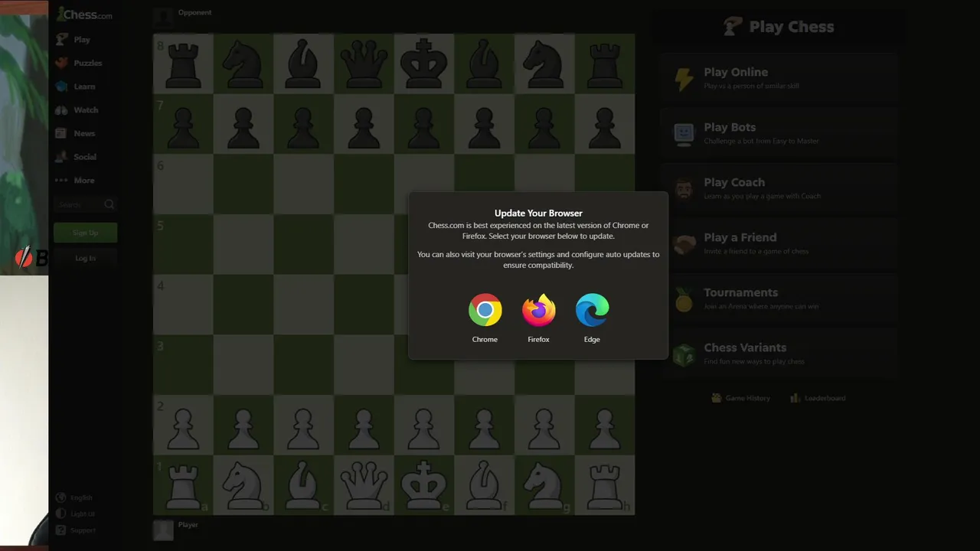The height and width of the screenshot is (551, 980).
Task: Click the Play Coach face icon
Action: coord(684,189)
